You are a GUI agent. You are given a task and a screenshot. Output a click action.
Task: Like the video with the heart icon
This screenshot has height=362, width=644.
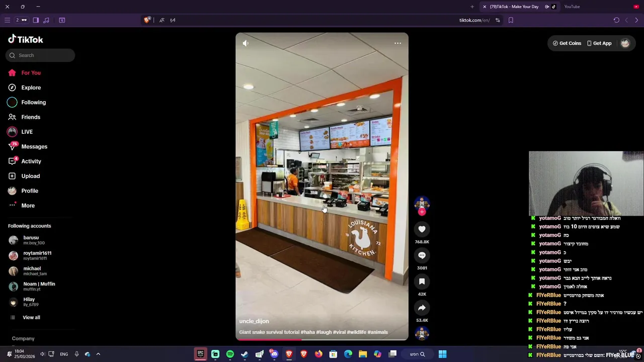[422, 229]
